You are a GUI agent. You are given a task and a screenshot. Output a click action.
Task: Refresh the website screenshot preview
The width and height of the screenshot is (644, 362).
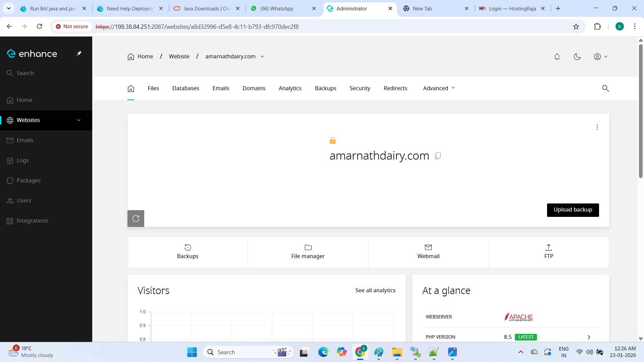coord(136,219)
